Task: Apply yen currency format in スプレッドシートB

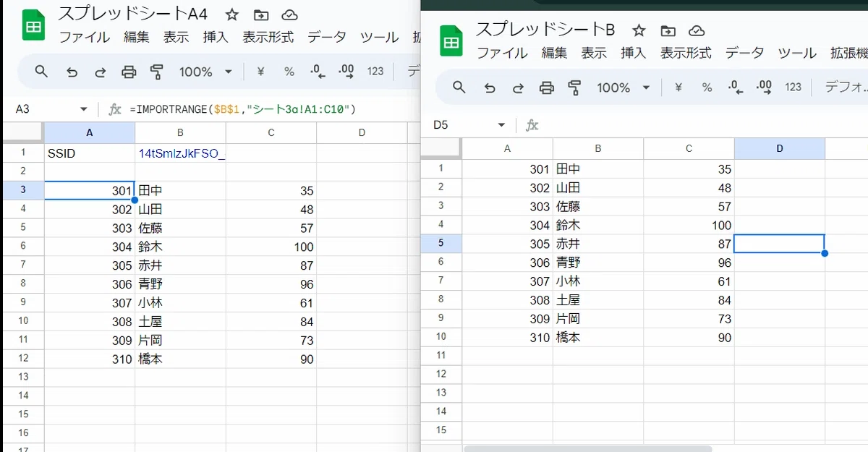Action: click(x=678, y=88)
